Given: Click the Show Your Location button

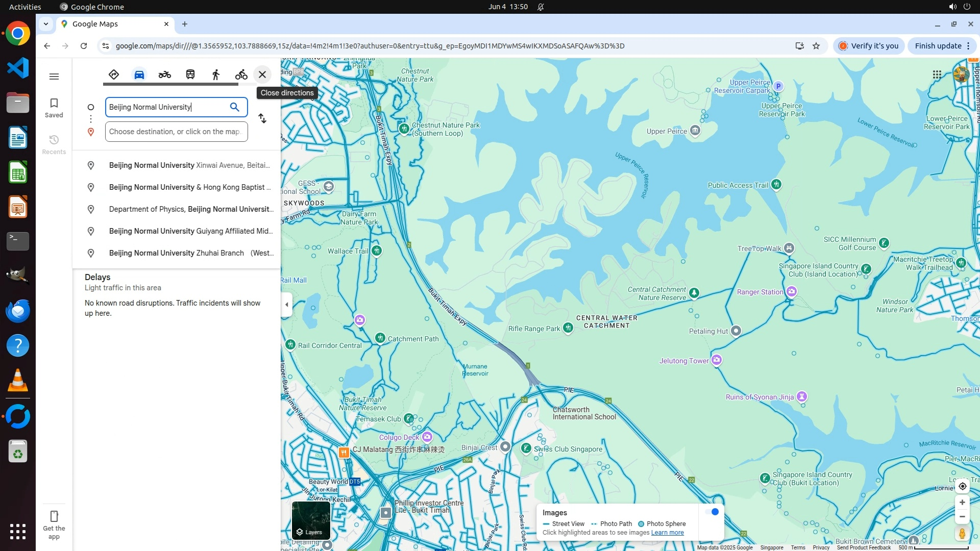Looking at the screenshot, I should click(x=962, y=486).
